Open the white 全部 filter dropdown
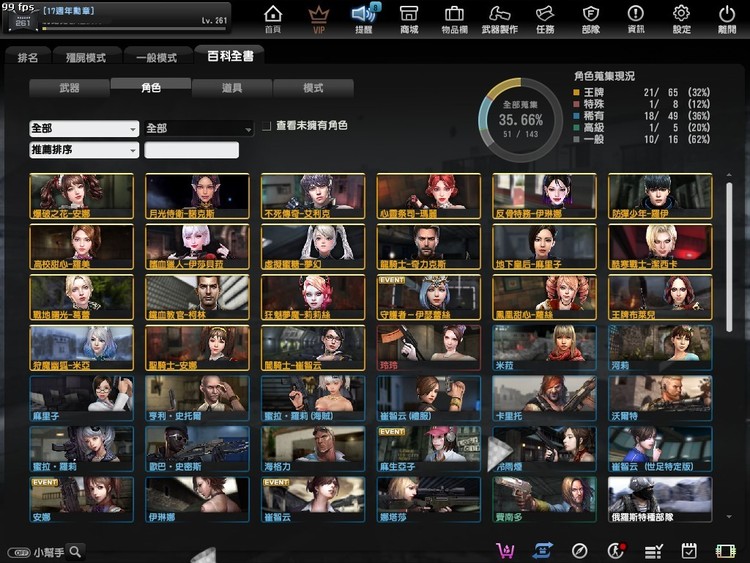The height and width of the screenshot is (563, 750). (x=84, y=129)
